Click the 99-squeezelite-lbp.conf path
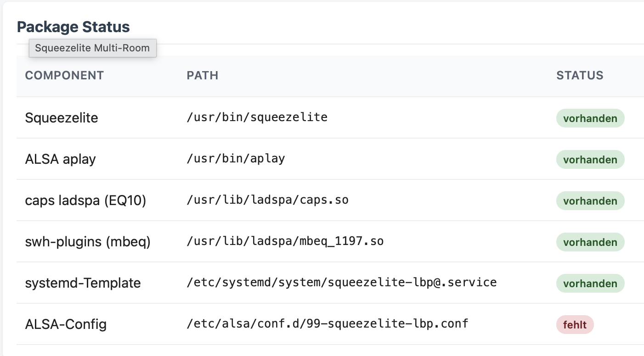644x356 pixels. pyautogui.click(x=328, y=323)
